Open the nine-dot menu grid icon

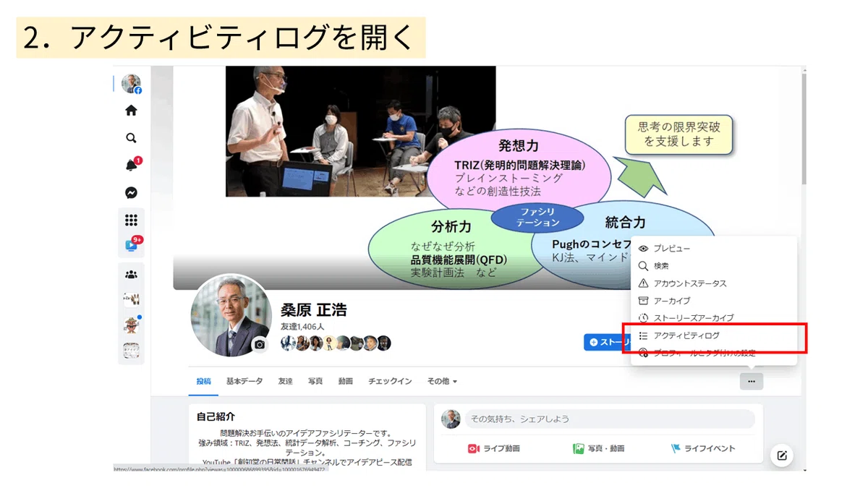(131, 221)
